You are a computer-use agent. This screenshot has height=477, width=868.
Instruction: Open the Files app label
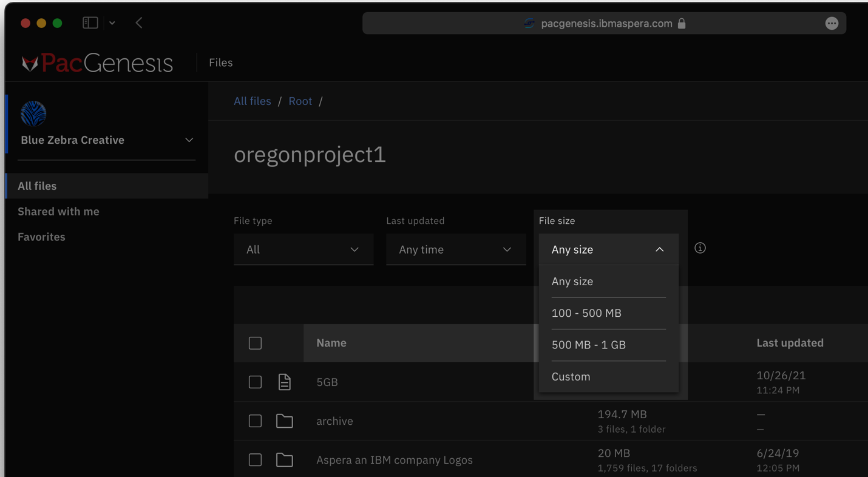click(x=221, y=63)
